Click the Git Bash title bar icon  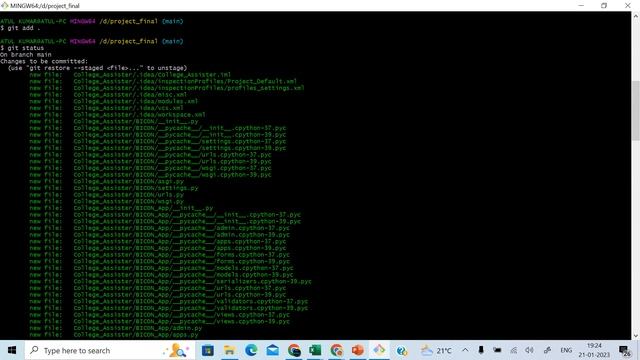click(x=4, y=5)
